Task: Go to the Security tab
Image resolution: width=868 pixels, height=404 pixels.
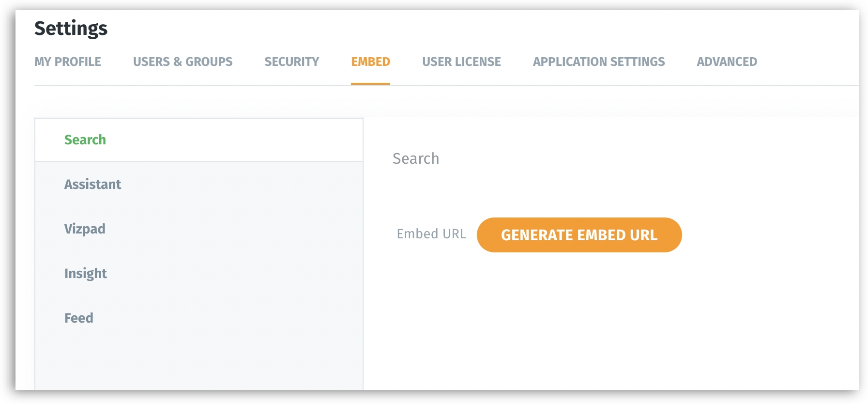Action: tap(291, 62)
